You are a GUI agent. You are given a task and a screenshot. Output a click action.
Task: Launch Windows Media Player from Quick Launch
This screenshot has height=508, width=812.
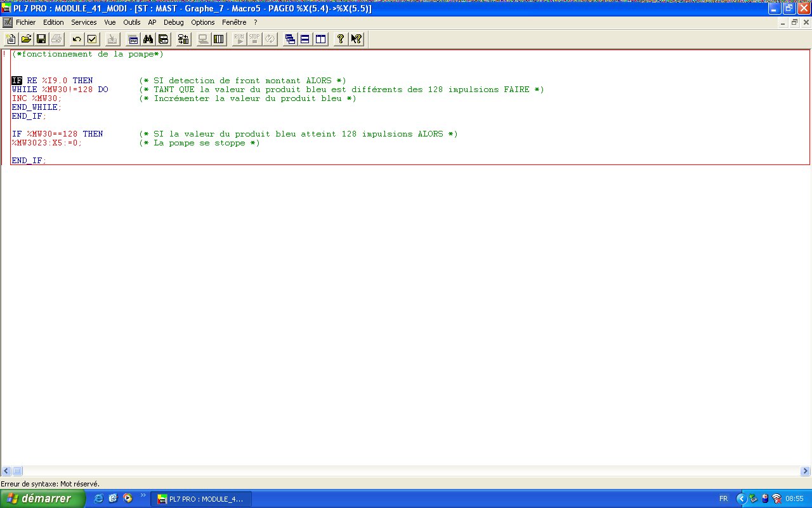128,498
